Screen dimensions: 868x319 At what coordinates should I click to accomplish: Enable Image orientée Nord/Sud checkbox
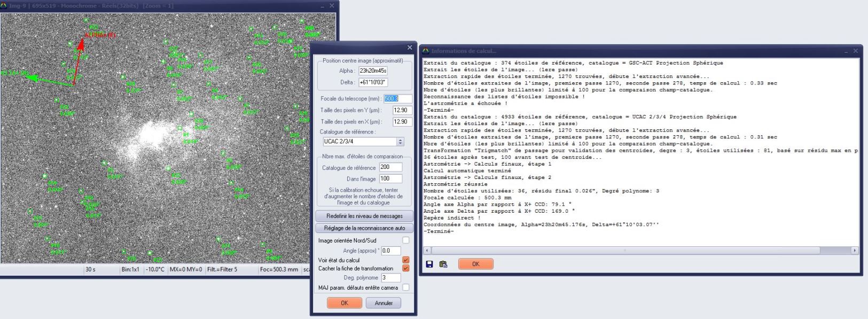coord(406,240)
